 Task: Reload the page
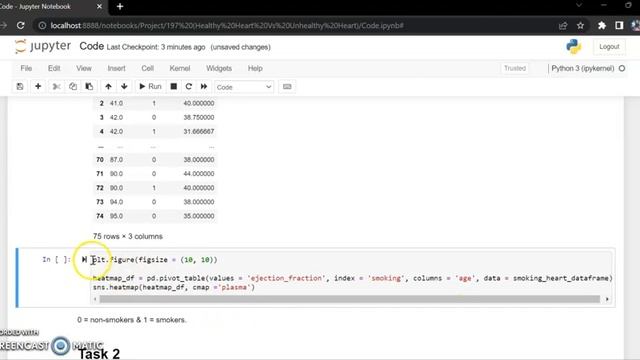pyautogui.click(x=20, y=25)
